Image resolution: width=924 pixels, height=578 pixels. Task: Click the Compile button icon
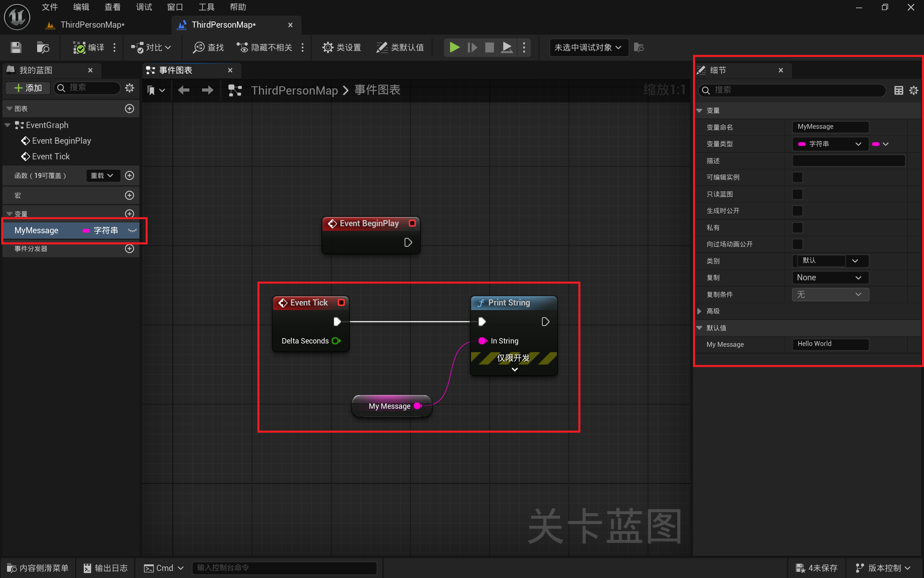point(79,47)
